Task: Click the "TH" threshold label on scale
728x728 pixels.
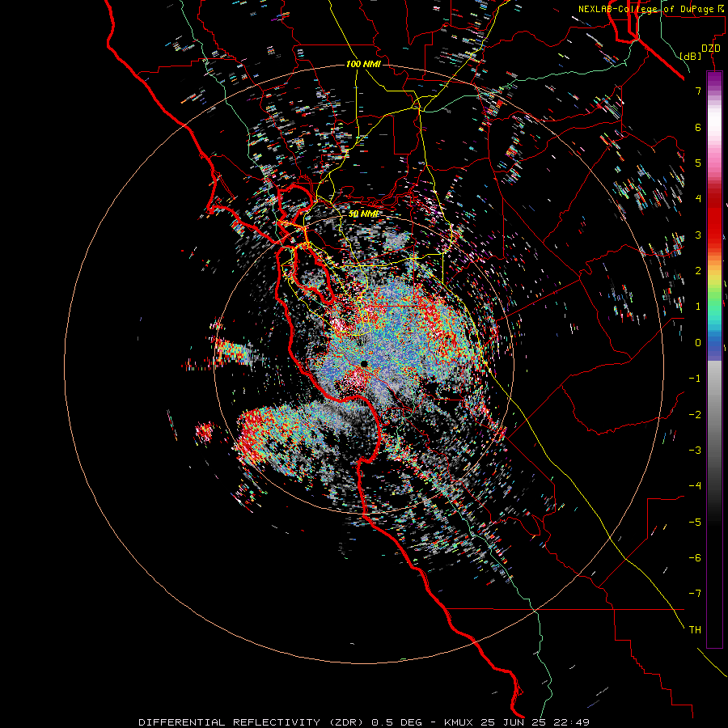Action: 695,630
